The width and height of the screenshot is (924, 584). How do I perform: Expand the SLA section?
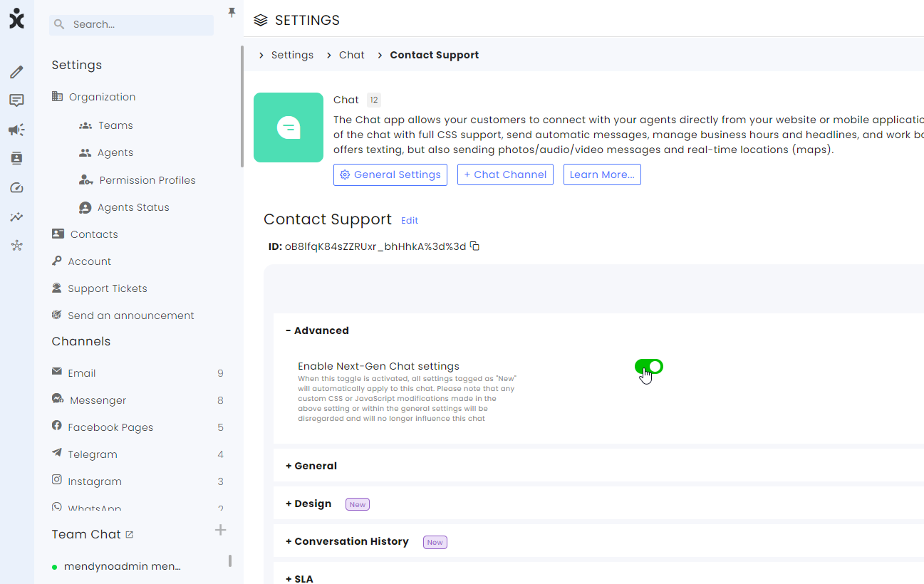299,578
